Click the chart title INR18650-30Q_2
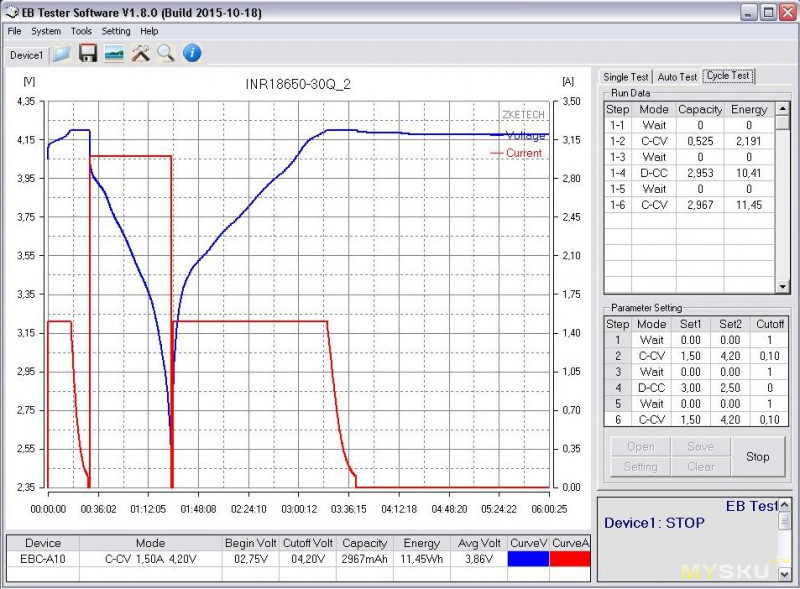 tap(298, 84)
